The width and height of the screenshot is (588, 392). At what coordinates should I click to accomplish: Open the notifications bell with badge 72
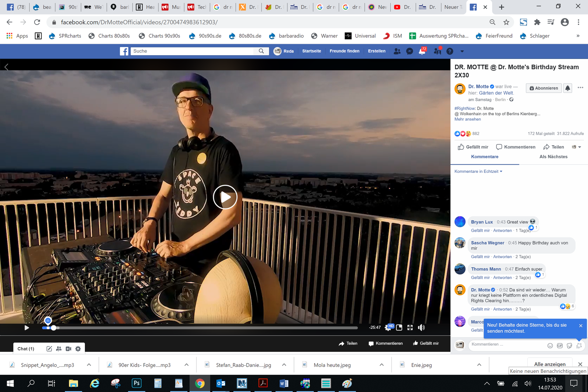pos(422,51)
